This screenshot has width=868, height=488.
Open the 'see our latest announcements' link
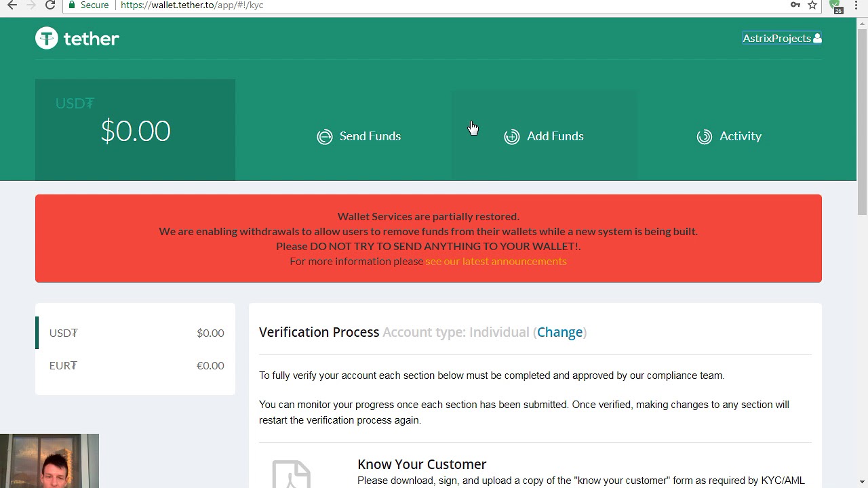(496, 261)
